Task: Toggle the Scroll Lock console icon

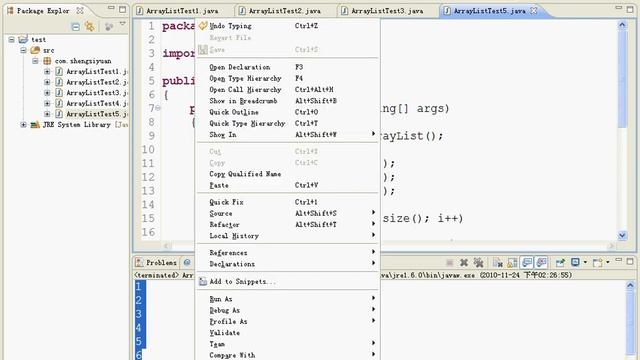Action: [512, 262]
